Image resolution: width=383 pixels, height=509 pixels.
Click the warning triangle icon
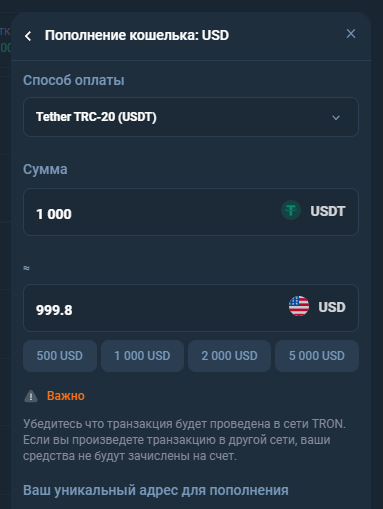pyautogui.click(x=31, y=396)
